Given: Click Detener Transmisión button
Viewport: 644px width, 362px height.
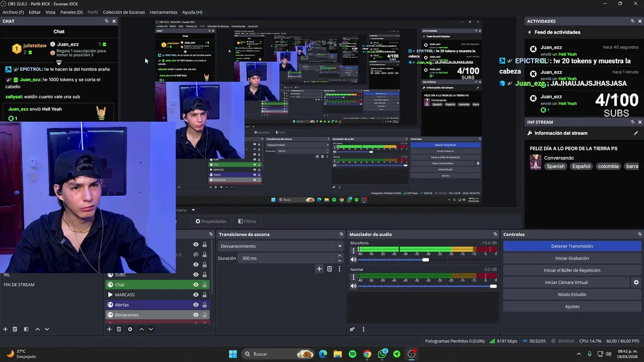Looking at the screenshot, I should point(572,246).
